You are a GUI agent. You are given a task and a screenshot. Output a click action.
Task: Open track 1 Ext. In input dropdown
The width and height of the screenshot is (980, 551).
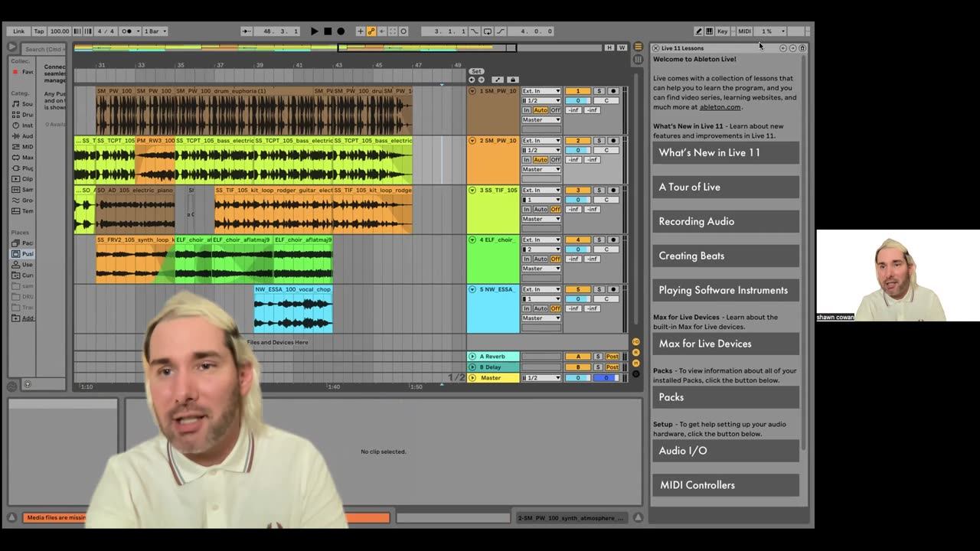[541, 91]
